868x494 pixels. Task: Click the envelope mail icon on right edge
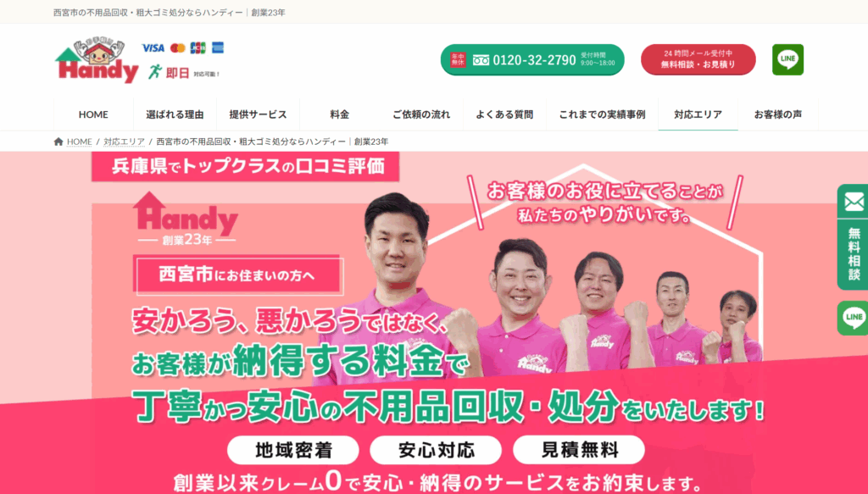853,202
